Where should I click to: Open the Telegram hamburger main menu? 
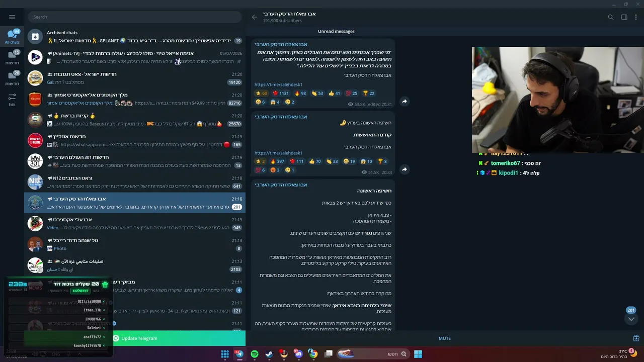click(x=12, y=17)
